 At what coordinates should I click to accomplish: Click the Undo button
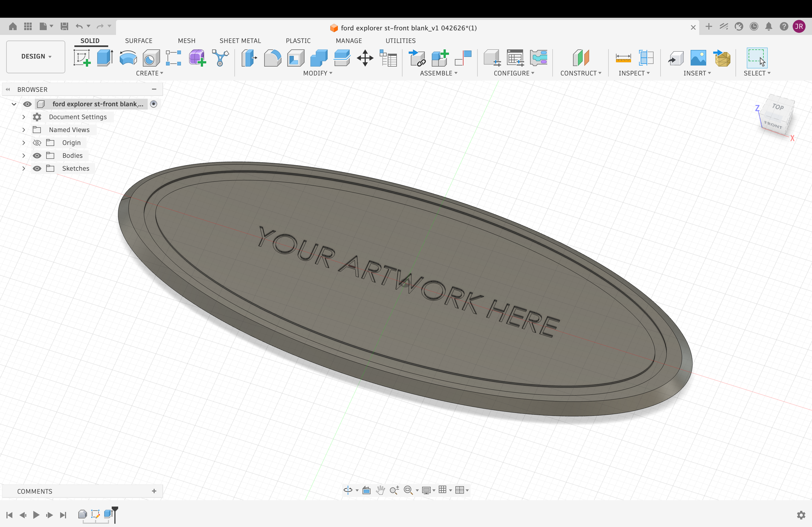(79, 26)
